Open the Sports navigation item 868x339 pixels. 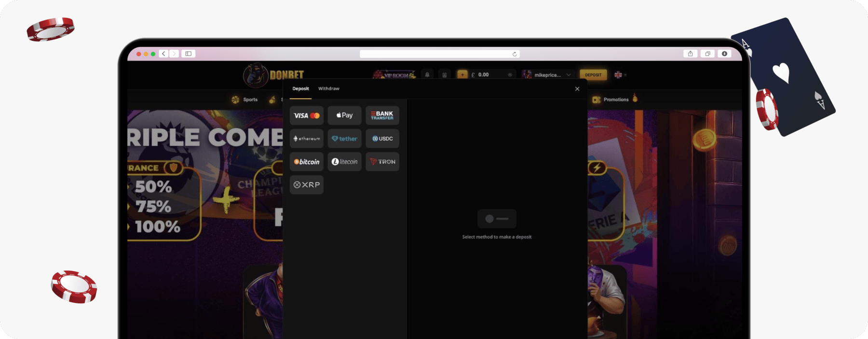coord(244,99)
